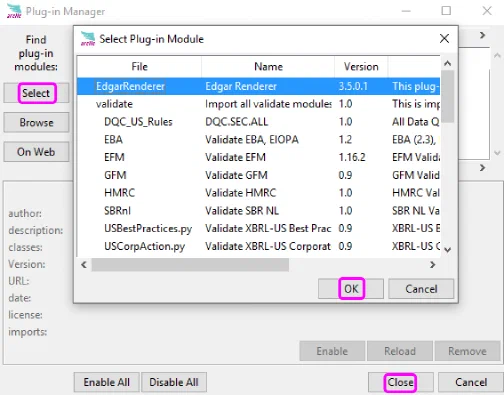Image resolution: width=504 pixels, height=395 pixels.
Task: Select the DQC_US_Rules row
Action: (259, 122)
